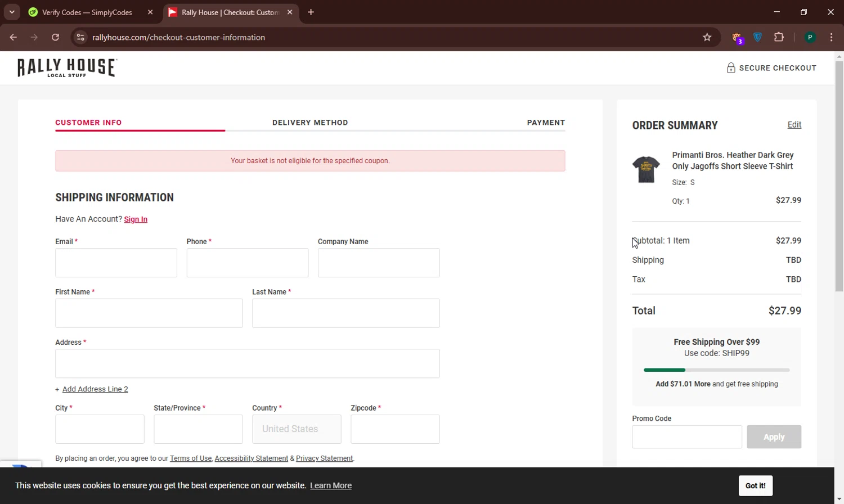Open the Privacy Statement link

click(325, 458)
